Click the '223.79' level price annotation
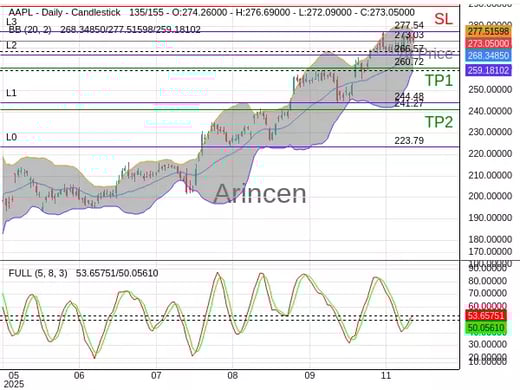This screenshot has width=520, height=390. pos(409,141)
